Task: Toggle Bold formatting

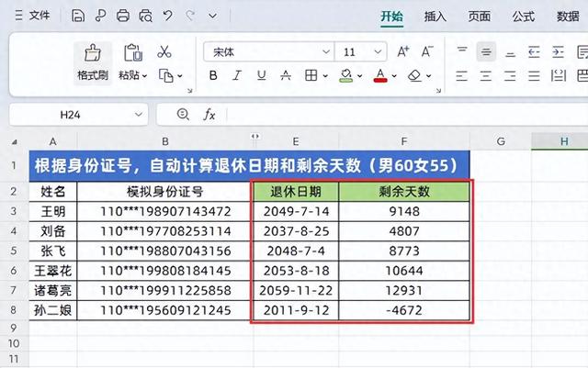Action: point(213,75)
